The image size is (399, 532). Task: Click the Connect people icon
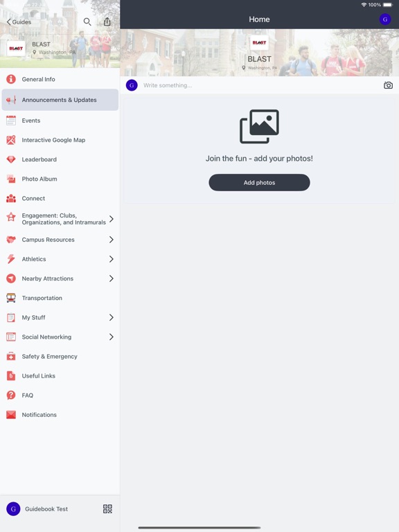[x=11, y=198]
